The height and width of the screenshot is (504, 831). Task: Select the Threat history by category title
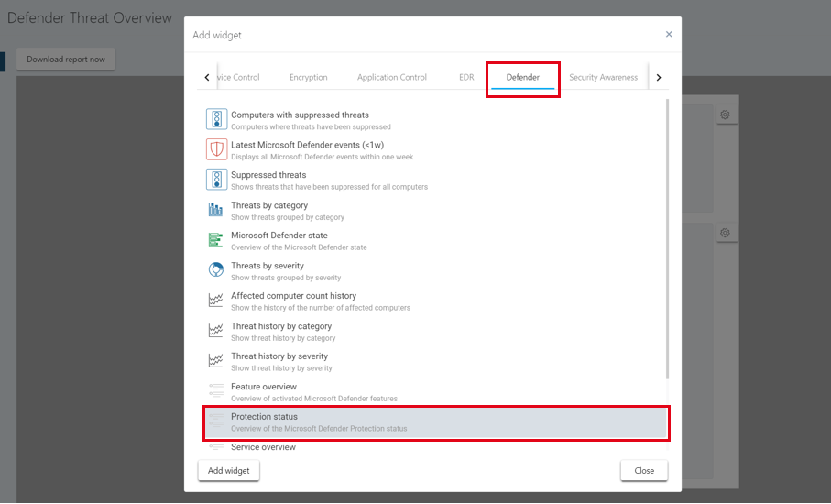click(x=281, y=326)
